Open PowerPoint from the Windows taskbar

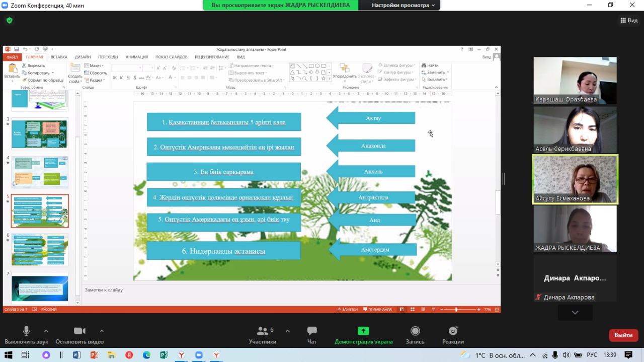tap(94, 355)
